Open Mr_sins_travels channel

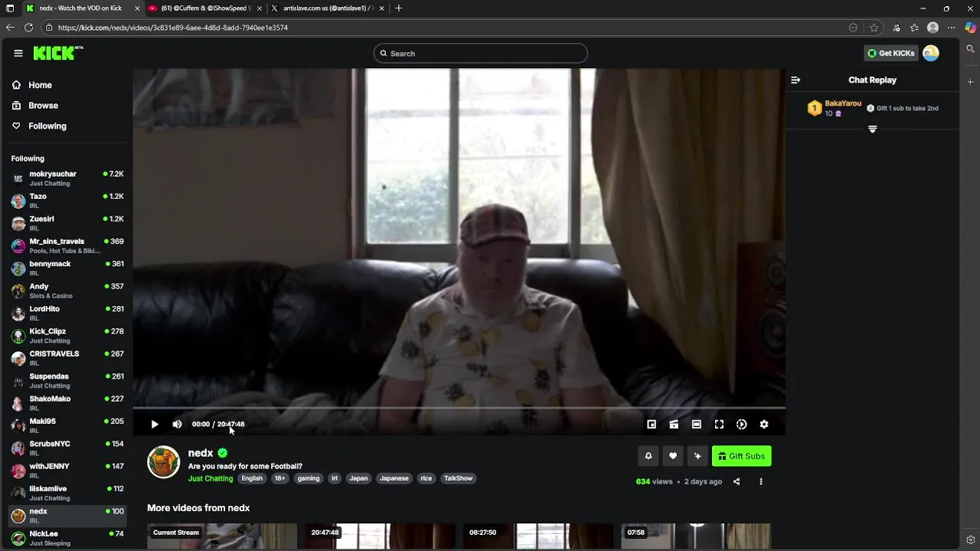[x=67, y=246]
